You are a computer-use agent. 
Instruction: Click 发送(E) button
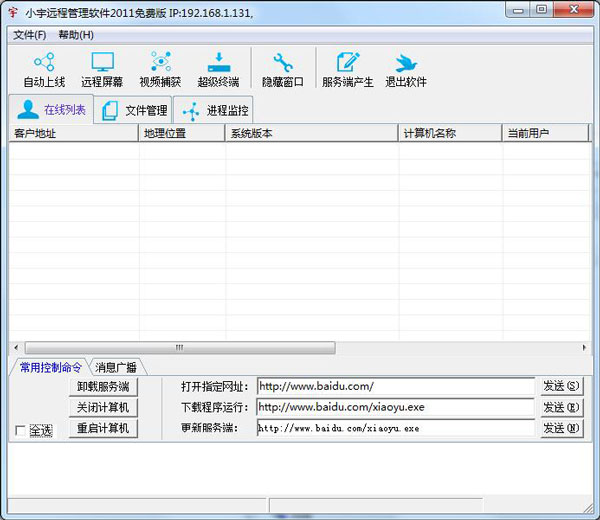coord(562,407)
